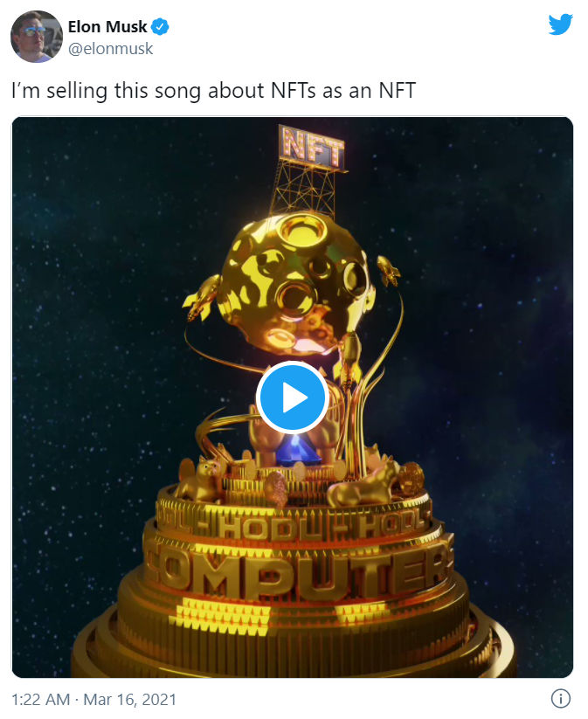Screen dimensions: 588x719
Task: Click the golden cratered moon in video
Action: pyautogui.click(x=296, y=284)
